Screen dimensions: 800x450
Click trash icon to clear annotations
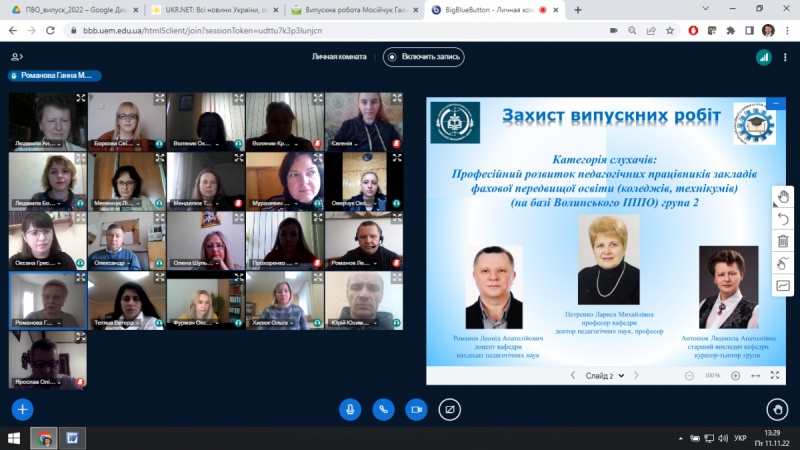(783, 241)
